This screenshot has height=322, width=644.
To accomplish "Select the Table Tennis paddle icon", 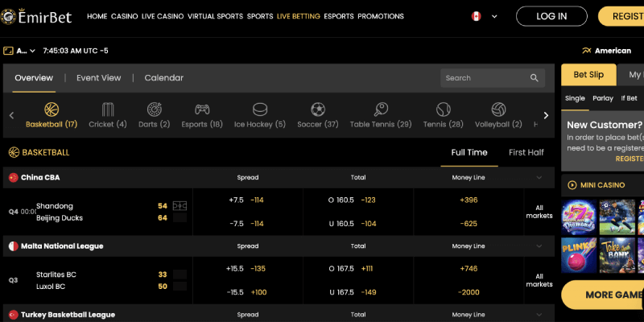I will pos(381,109).
